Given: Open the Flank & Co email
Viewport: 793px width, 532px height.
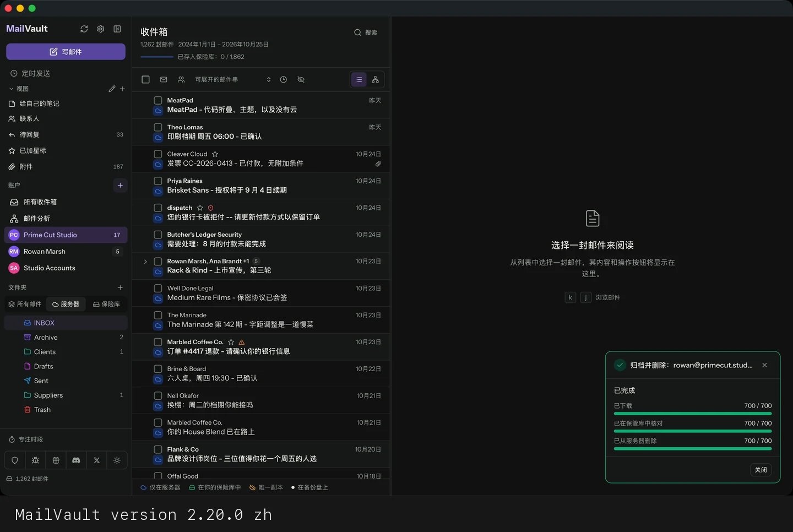Looking at the screenshot, I should coord(261,454).
